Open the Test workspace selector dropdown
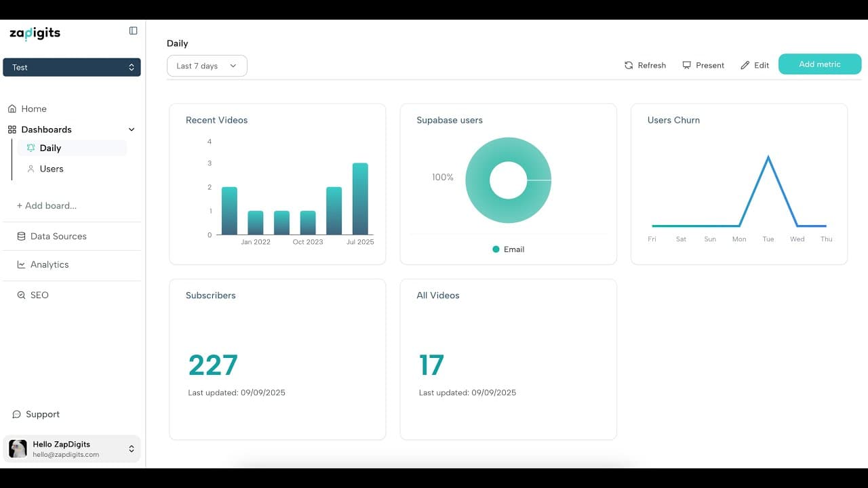 (x=72, y=67)
